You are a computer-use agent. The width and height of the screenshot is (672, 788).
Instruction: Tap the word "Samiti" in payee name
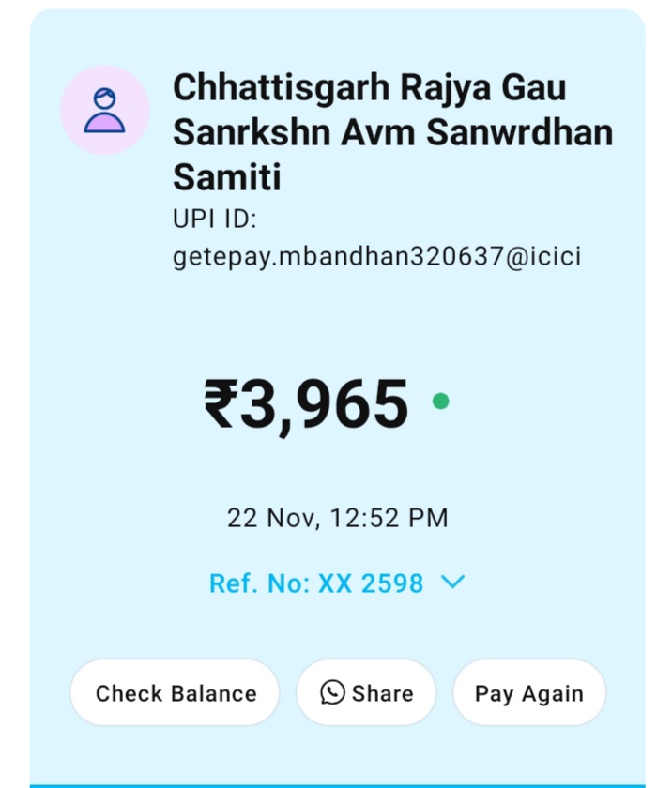[227, 177]
